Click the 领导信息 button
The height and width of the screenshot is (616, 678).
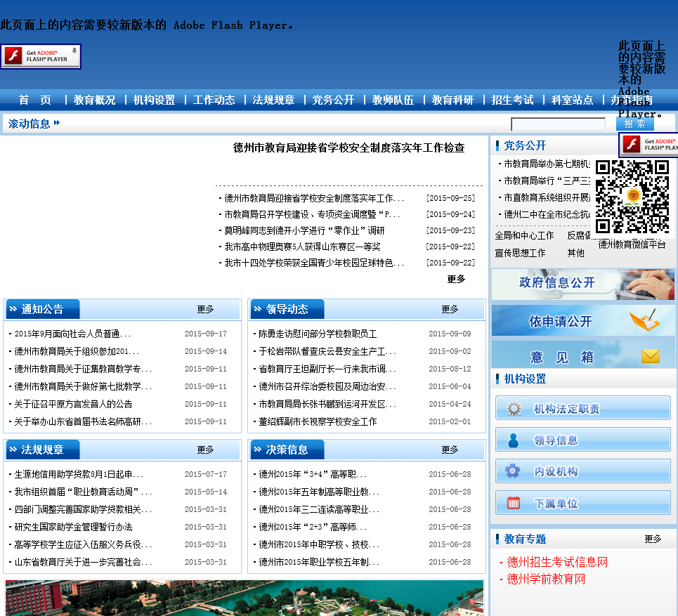[x=583, y=440]
